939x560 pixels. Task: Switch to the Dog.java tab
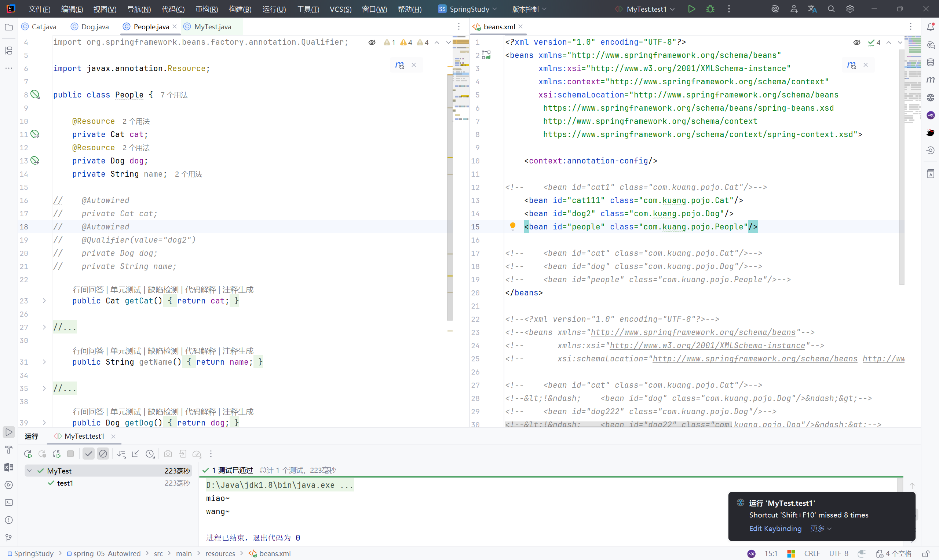point(95,27)
